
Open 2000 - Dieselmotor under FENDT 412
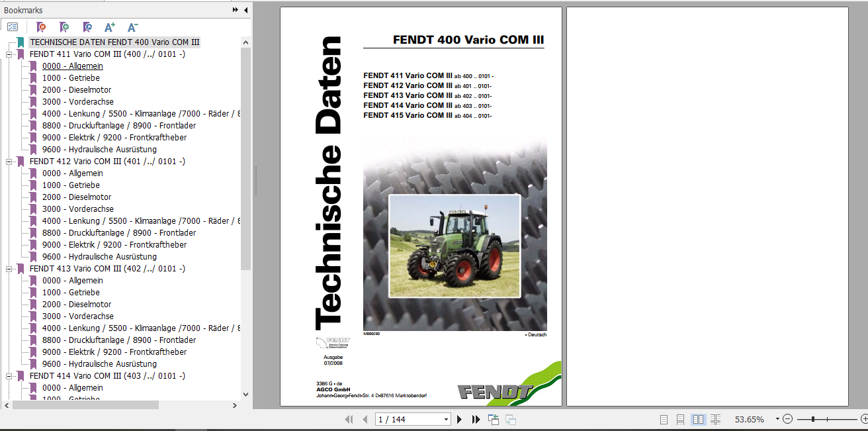pyautogui.click(x=77, y=197)
